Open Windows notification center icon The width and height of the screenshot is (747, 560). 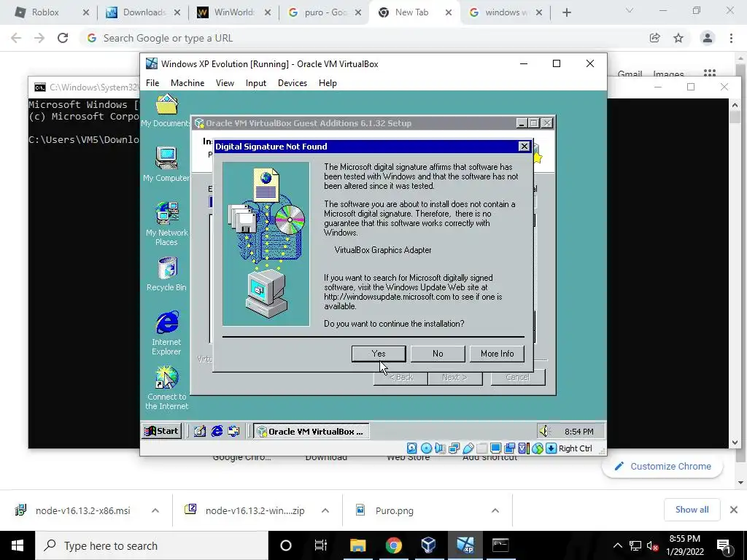tap(724, 545)
